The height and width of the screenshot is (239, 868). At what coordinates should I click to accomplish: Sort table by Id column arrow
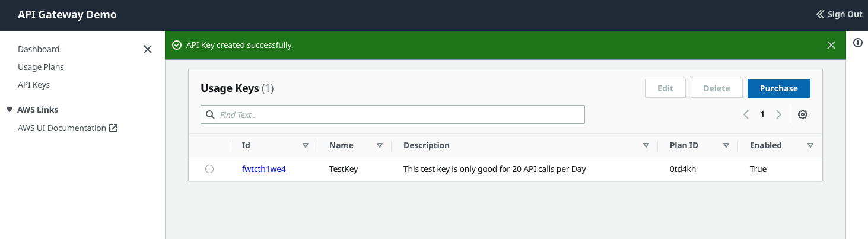(x=306, y=145)
